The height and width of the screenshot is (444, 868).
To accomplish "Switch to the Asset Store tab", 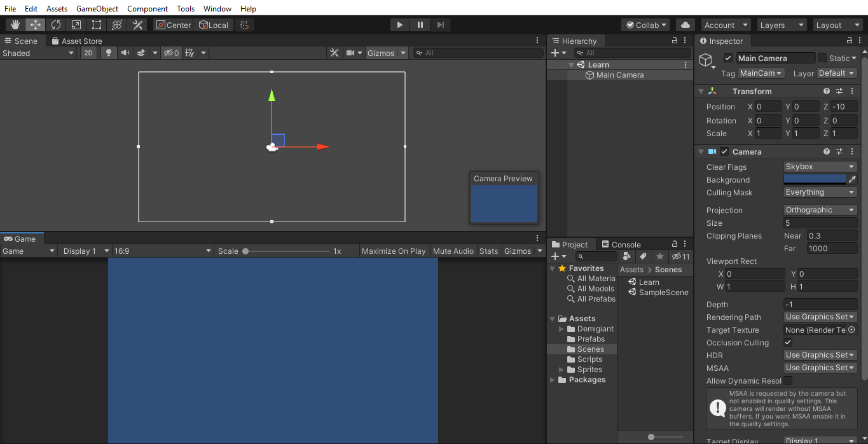I will click(77, 41).
